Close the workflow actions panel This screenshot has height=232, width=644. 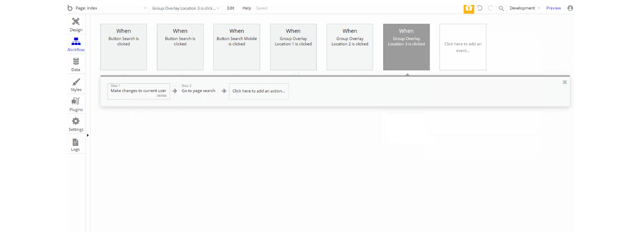point(564,82)
